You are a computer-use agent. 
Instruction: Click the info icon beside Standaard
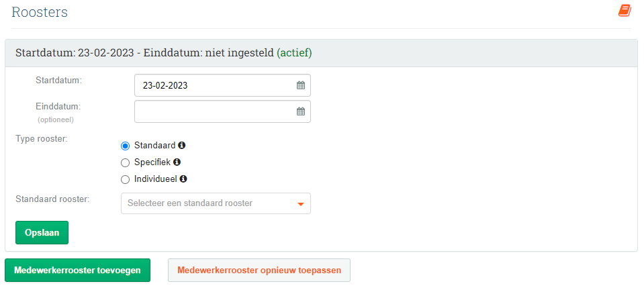[x=181, y=145]
